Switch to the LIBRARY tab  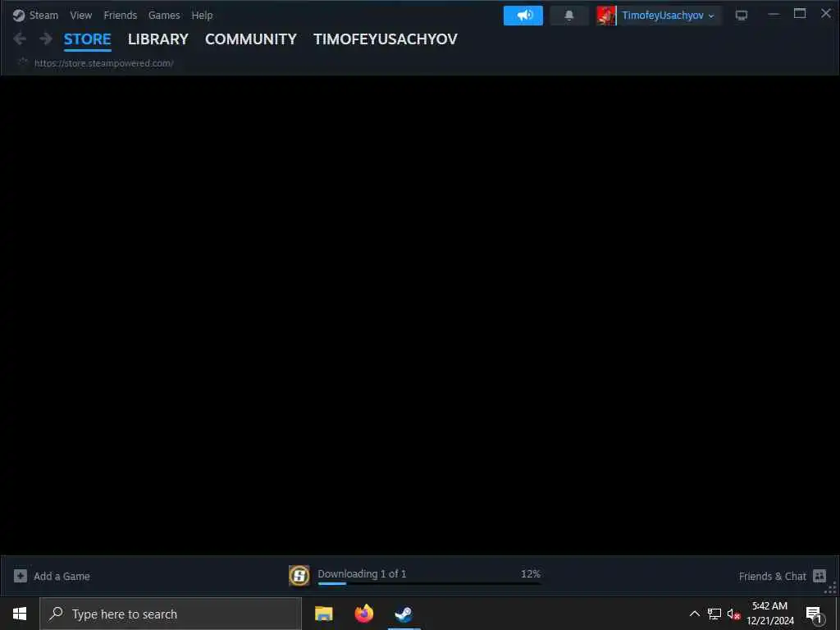pyautogui.click(x=158, y=39)
